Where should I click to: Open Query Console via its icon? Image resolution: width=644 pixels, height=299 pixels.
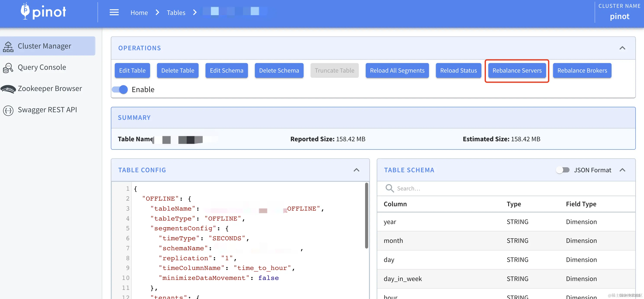point(8,68)
